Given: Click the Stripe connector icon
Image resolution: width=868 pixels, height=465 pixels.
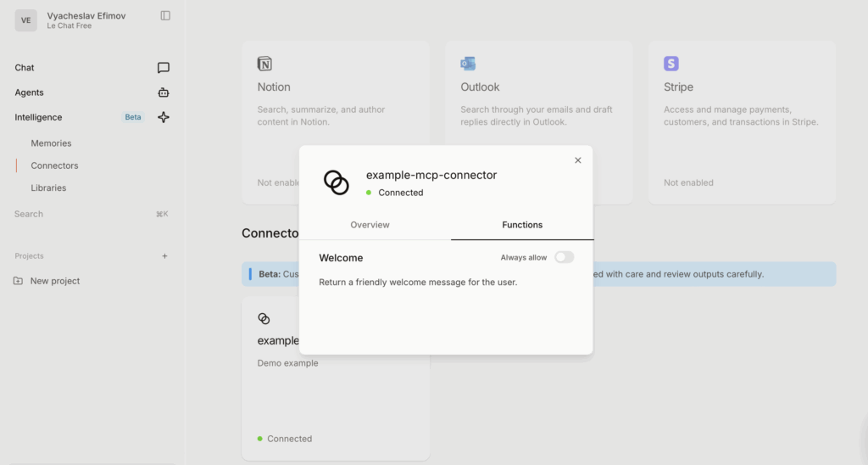Looking at the screenshot, I should [671, 64].
